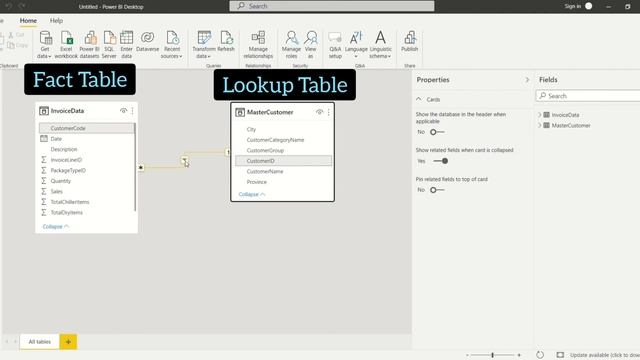This screenshot has width=640, height=360.
Task: Publish the report
Action: pos(409,41)
